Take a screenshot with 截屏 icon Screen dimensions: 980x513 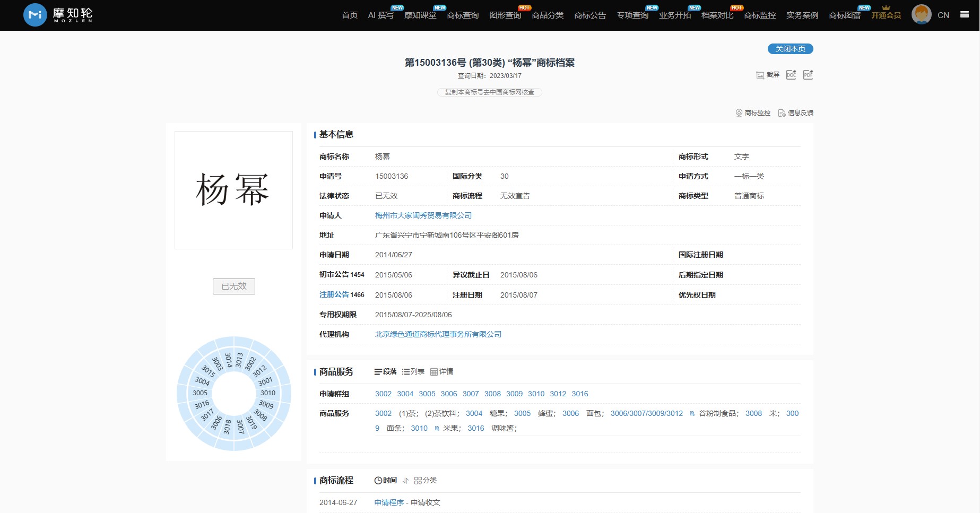(x=768, y=75)
